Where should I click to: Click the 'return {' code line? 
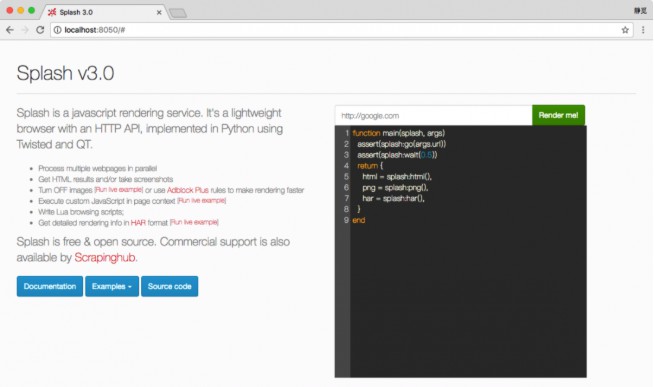coord(370,166)
